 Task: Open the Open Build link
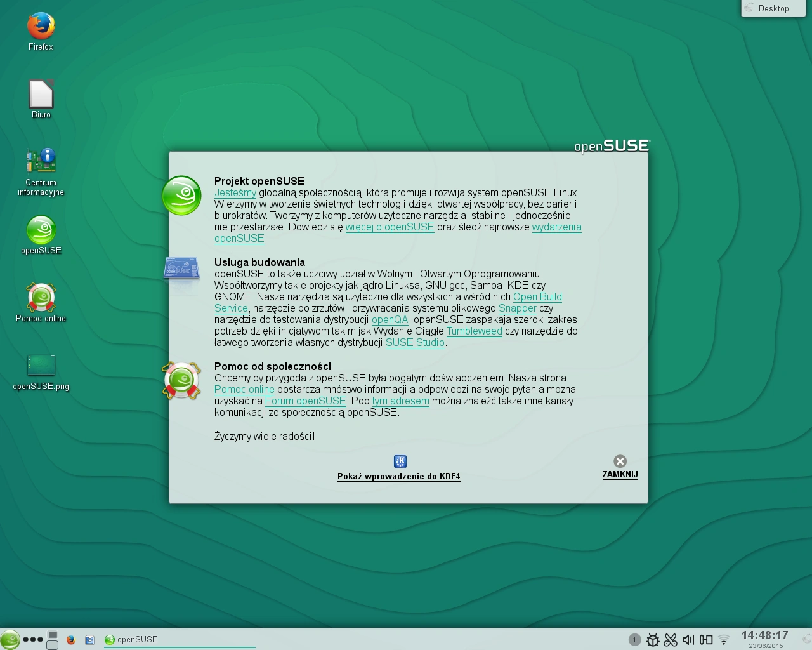coord(537,296)
